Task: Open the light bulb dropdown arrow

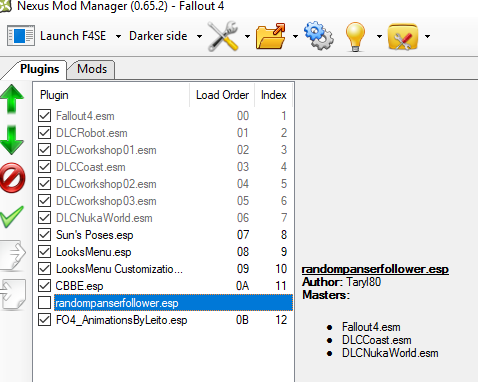Action: [379, 36]
